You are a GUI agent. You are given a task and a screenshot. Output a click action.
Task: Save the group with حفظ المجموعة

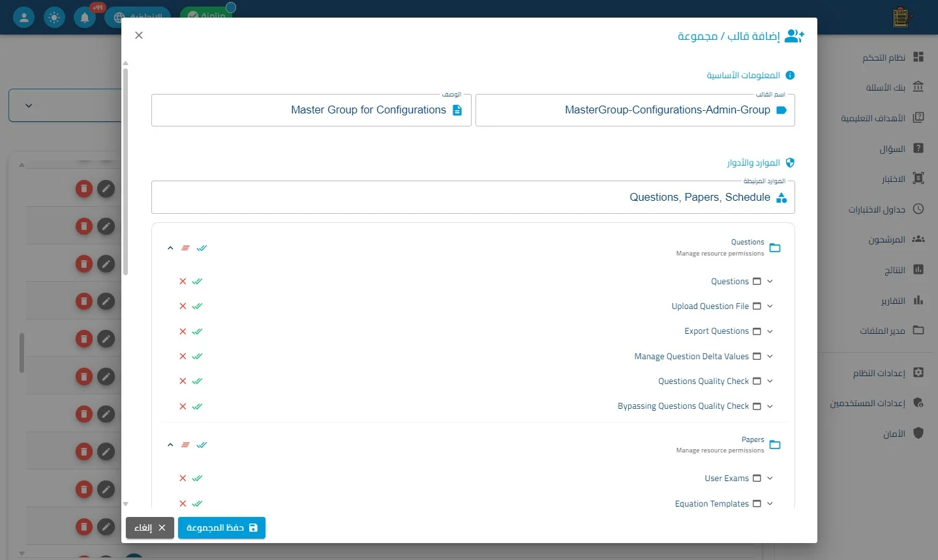(x=222, y=527)
